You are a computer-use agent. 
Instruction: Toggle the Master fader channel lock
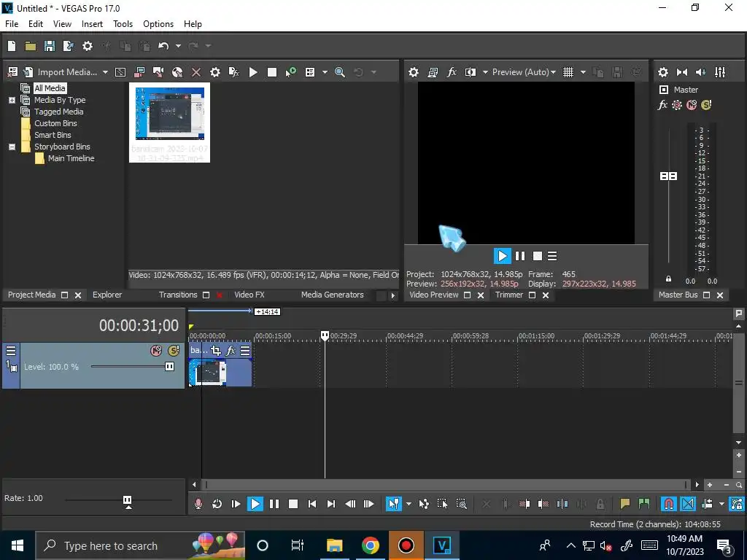pos(668,279)
